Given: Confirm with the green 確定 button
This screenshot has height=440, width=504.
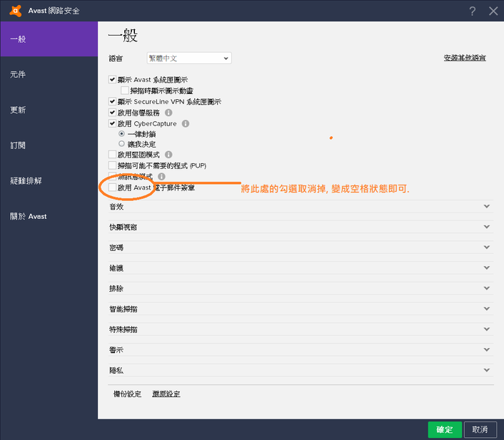Looking at the screenshot, I should click(x=445, y=430).
